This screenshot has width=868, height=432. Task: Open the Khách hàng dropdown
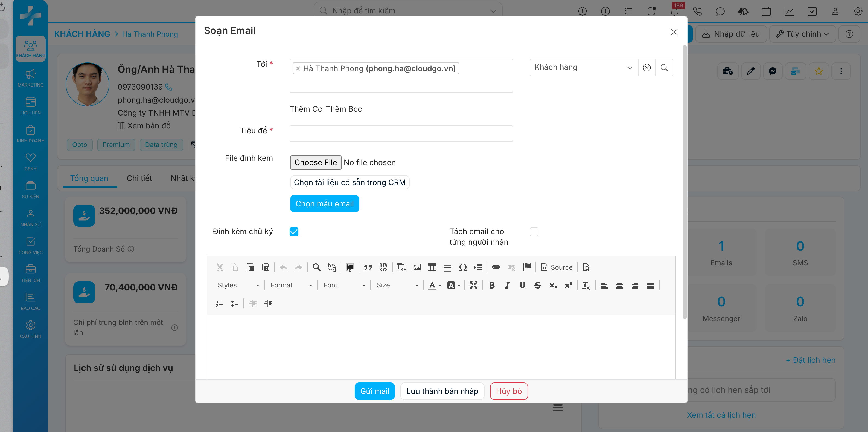pyautogui.click(x=583, y=67)
